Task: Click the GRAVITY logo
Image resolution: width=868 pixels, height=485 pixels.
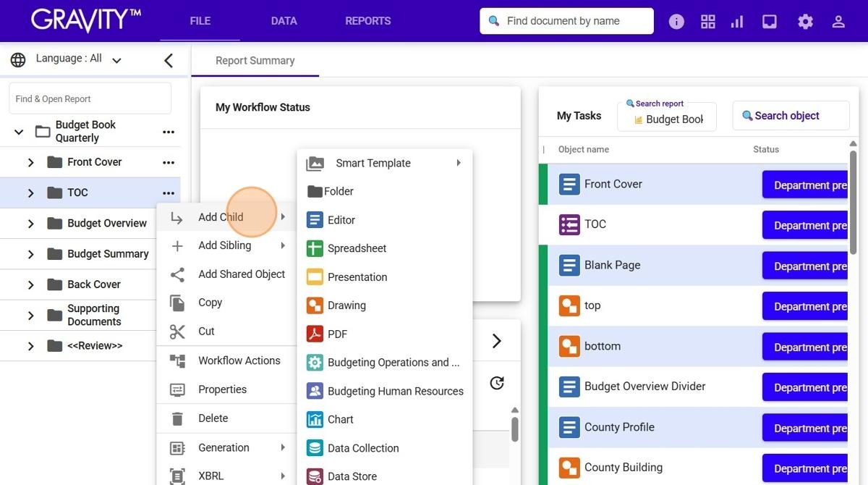Action: tap(86, 20)
